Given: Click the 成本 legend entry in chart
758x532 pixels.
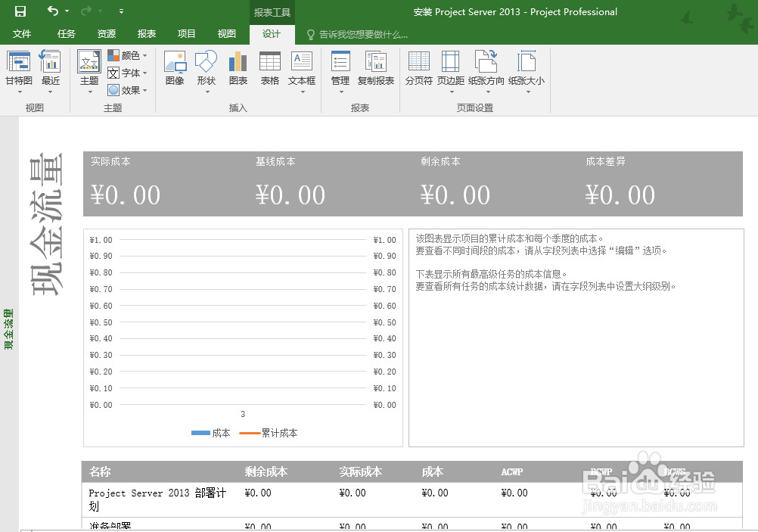Looking at the screenshot, I should coord(211,434).
